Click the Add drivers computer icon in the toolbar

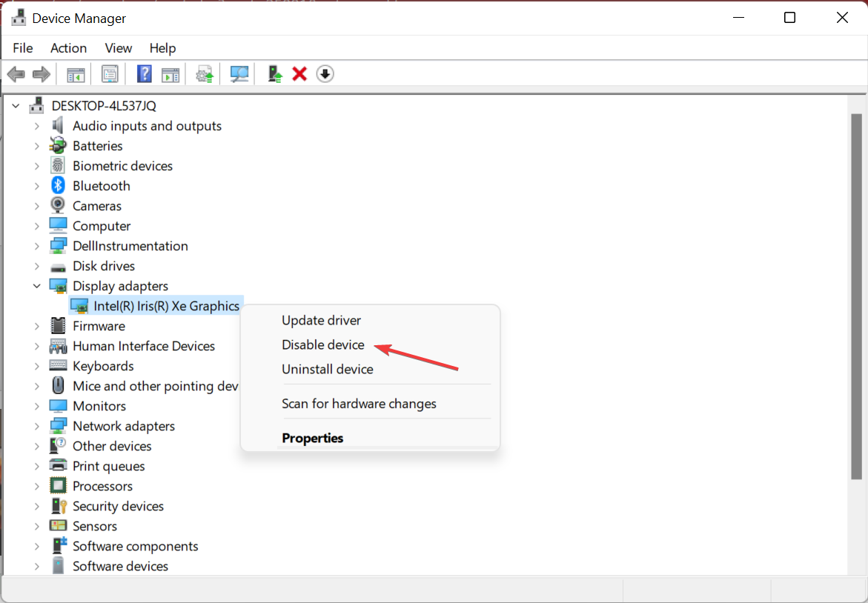coord(274,74)
